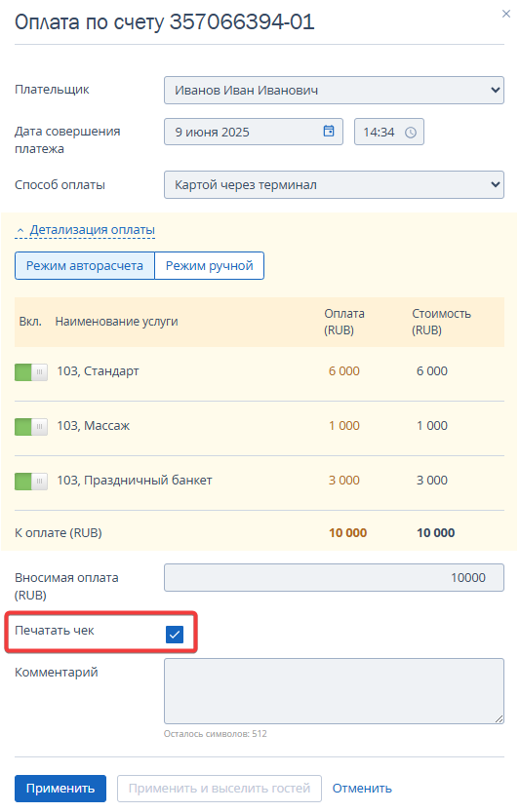Click the chevron arrow of Плательщик dropdown
The width and height of the screenshot is (520, 812).
tap(495, 90)
